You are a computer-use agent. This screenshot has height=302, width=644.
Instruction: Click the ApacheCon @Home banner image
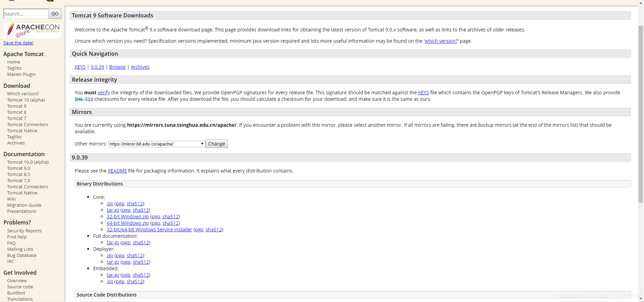coord(32,30)
